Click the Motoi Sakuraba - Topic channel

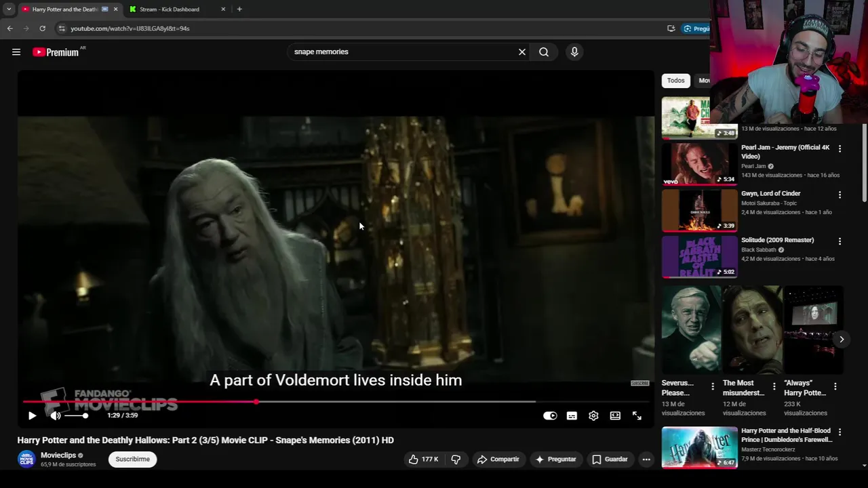[x=769, y=203]
